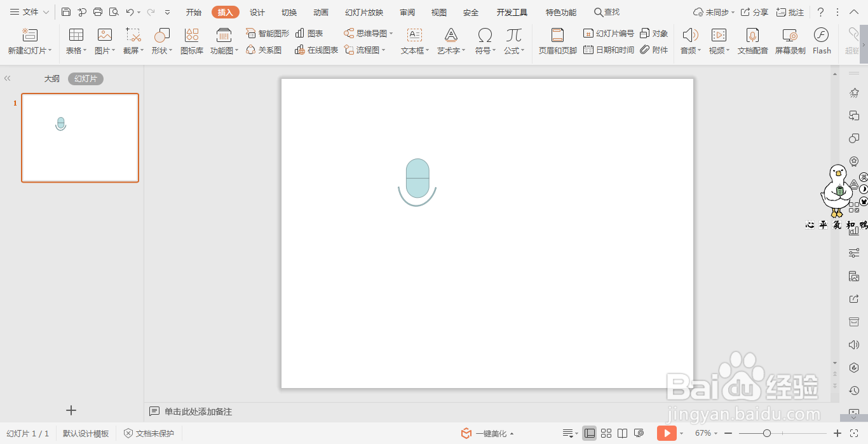
Task: Switch to 大纲 outline panel tab
Action: 51,79
